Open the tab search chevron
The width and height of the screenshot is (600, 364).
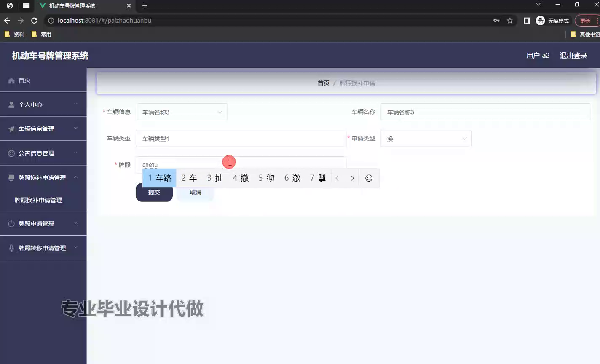538,5
